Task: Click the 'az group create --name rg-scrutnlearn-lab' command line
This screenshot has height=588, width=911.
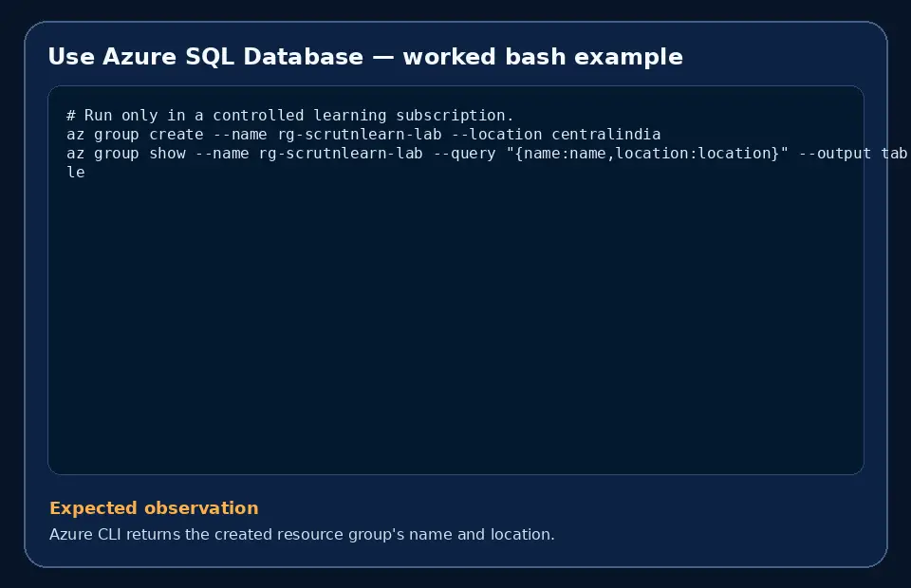Action: pyautogui.click(x=363, y=135)
